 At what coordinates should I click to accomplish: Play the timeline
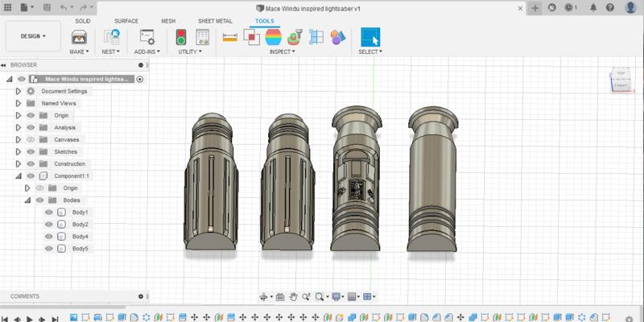click(x=30, y=319)
